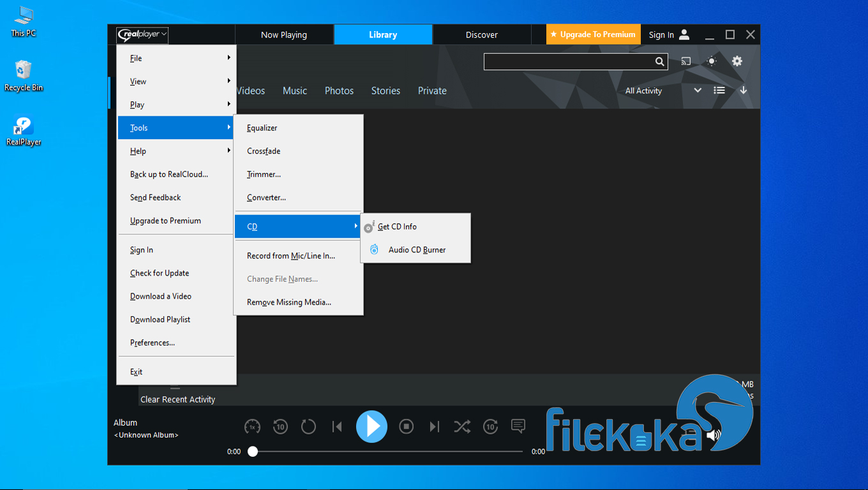Choose Download a Video
The image size is (868, 490).
(176, 296)
